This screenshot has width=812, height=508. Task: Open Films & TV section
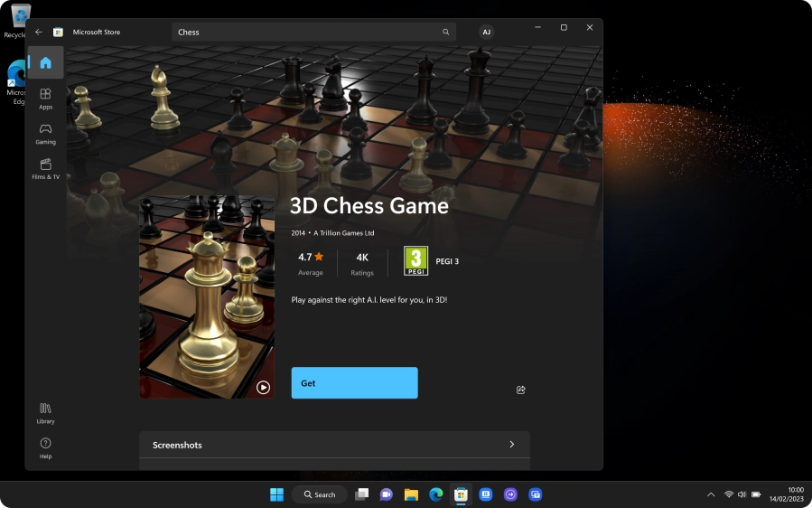[x=45, y=169]
